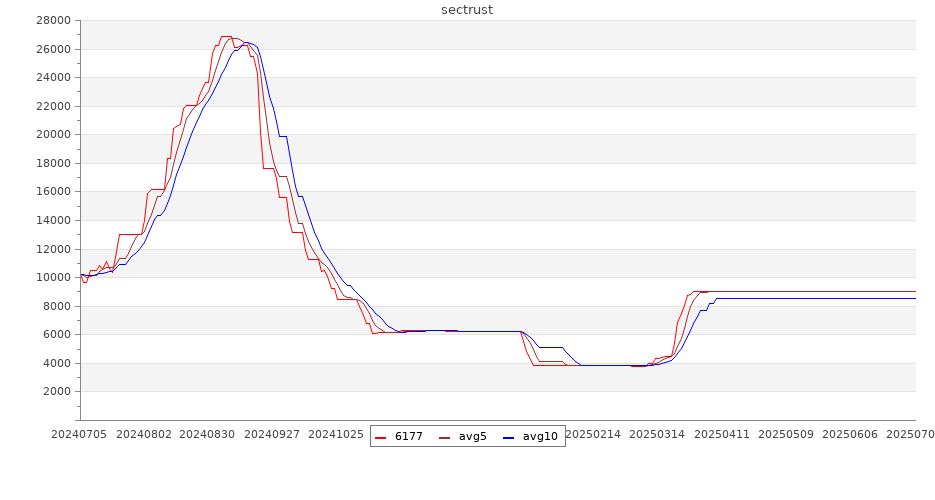Click the 2000 value on the y-axis

tap(57, 392)
